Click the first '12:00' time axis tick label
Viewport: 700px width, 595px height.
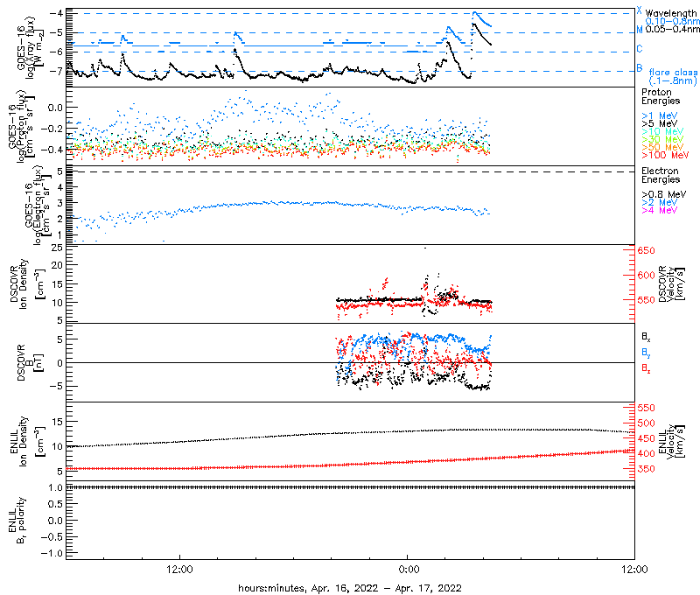(x=179, y=569)
